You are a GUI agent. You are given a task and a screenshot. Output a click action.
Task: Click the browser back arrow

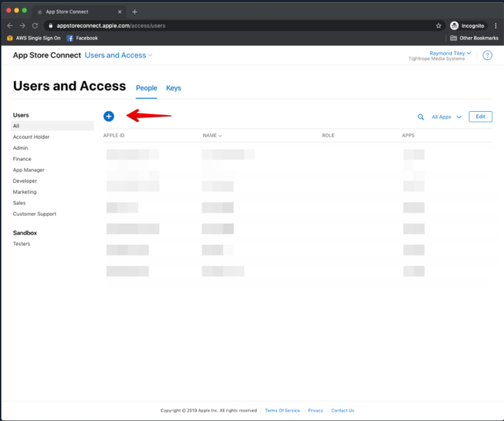coord(9,26)
